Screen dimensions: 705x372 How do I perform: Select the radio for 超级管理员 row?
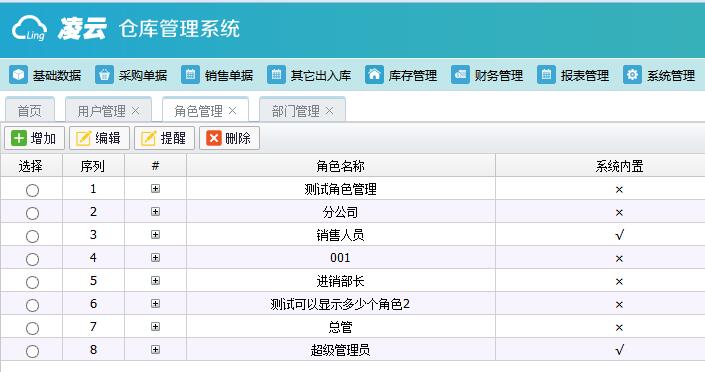click(32, 351)
